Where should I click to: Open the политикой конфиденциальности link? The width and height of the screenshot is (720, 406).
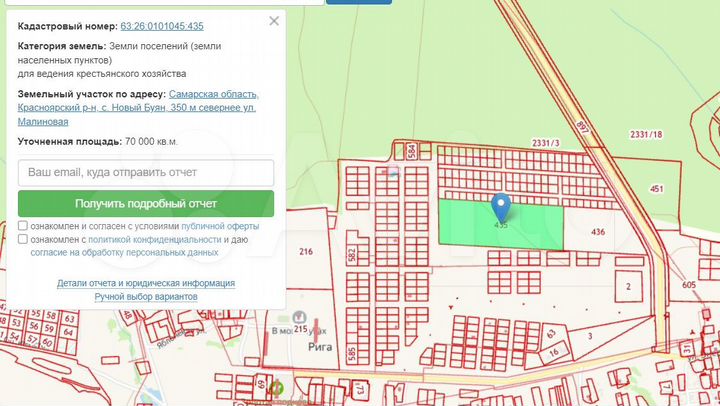tap(155, 240)
